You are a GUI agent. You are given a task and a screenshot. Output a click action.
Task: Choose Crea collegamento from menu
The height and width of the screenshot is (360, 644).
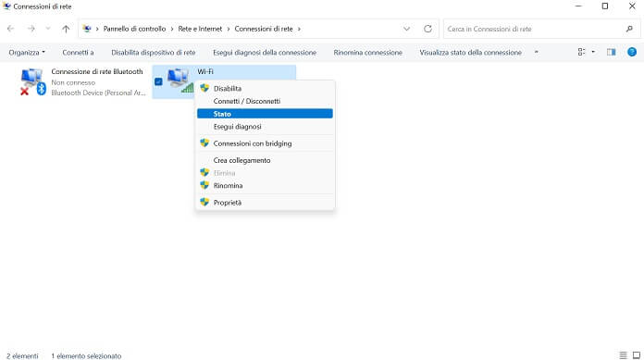(265, 160)
